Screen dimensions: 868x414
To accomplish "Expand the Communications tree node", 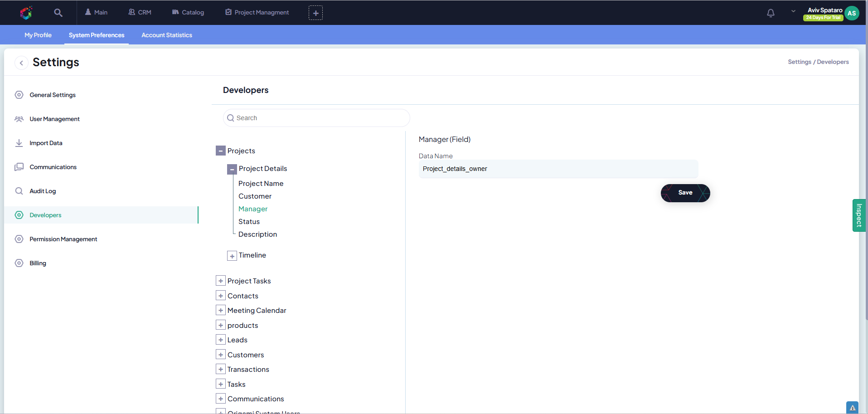I will click(x=221, y=399).
